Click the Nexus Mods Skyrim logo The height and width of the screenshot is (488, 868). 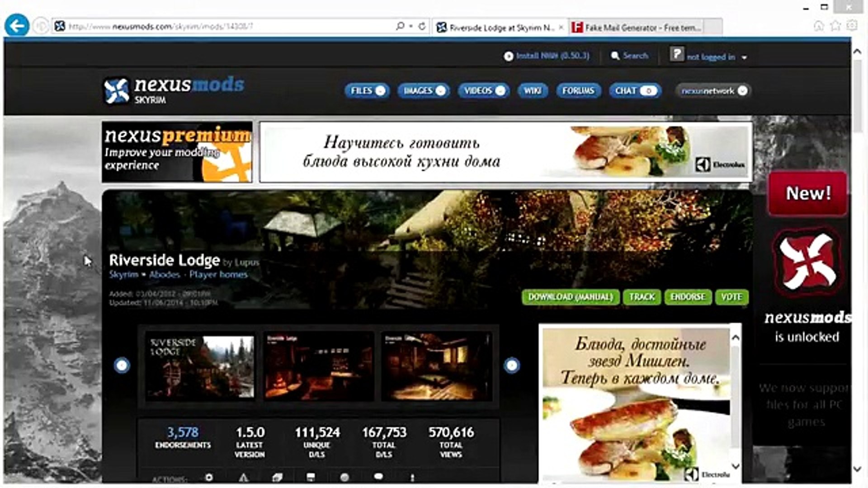174,90
